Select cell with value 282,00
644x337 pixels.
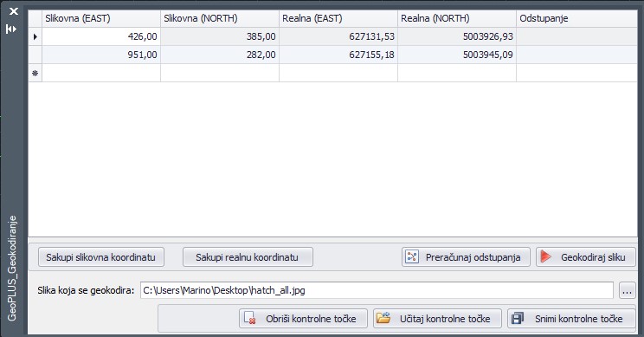220,55
